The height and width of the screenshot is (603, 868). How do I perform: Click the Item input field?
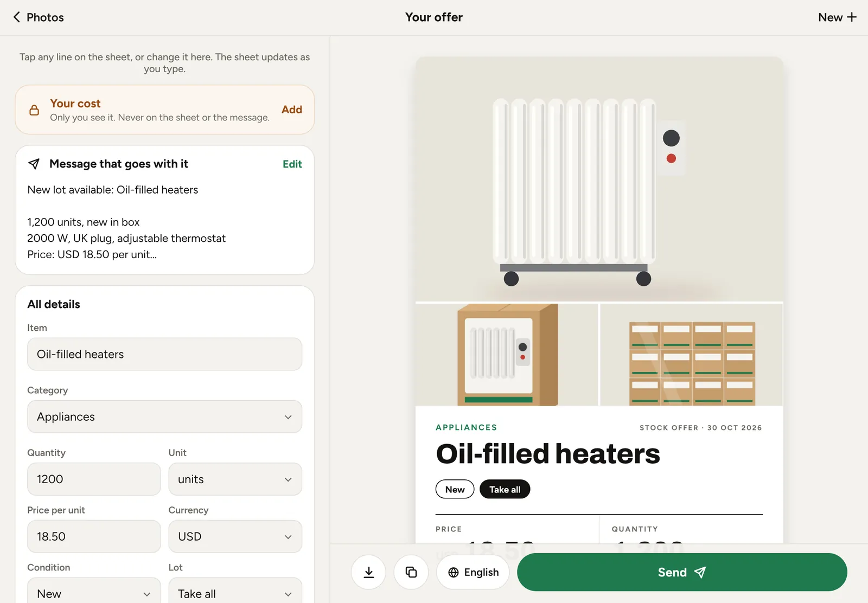164,354
